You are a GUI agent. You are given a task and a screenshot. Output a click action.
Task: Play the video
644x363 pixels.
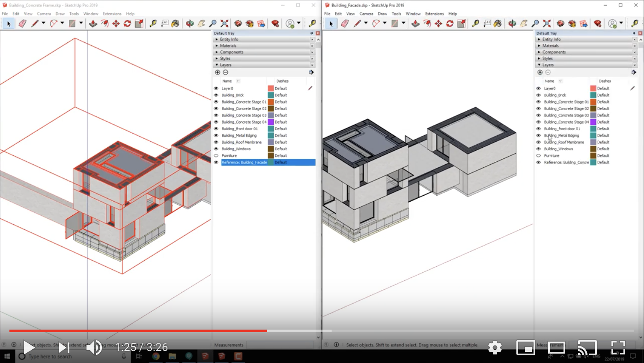pyautogui.click(x=29, y=347)
